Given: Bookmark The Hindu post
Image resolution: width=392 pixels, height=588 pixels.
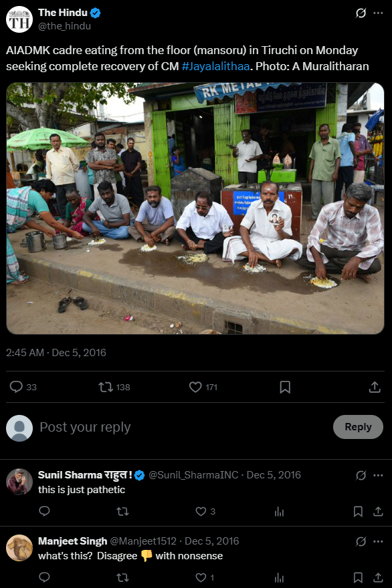Looking at the screenshot, I should point(285,387).
